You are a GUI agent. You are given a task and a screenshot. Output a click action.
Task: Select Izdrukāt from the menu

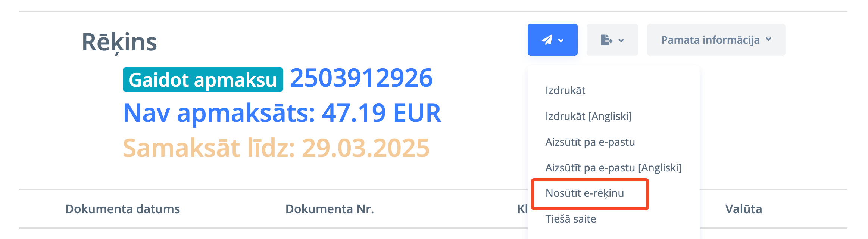pyautogui.click(x=565, y=90)
